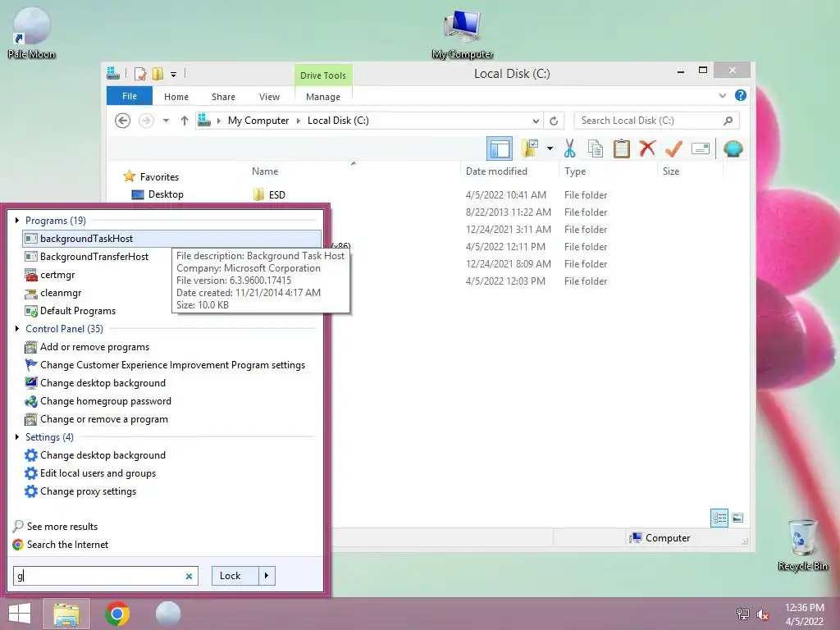Go up one folder level arrow
The height and width of the screenshot is (630, 840).
[185, 121]
